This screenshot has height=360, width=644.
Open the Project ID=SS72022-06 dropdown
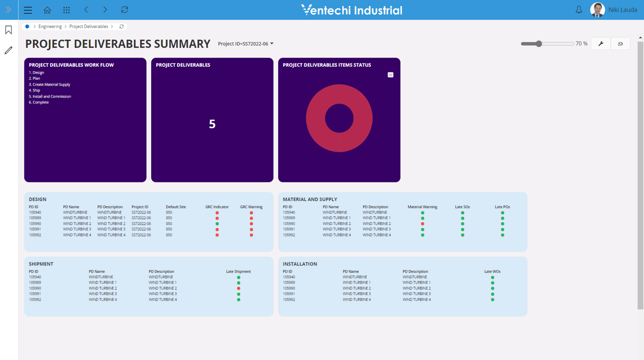click(246, 44)
